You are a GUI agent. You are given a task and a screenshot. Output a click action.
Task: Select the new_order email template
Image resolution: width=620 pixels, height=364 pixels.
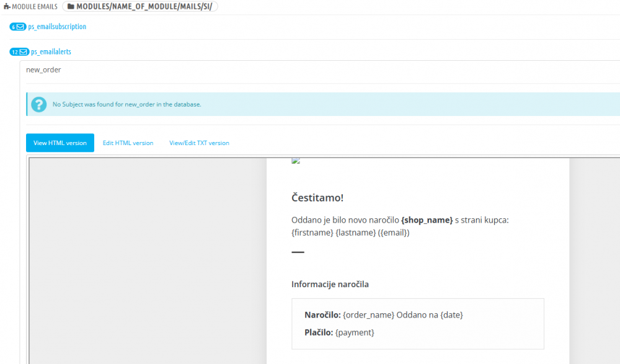(x=43, y=69)
